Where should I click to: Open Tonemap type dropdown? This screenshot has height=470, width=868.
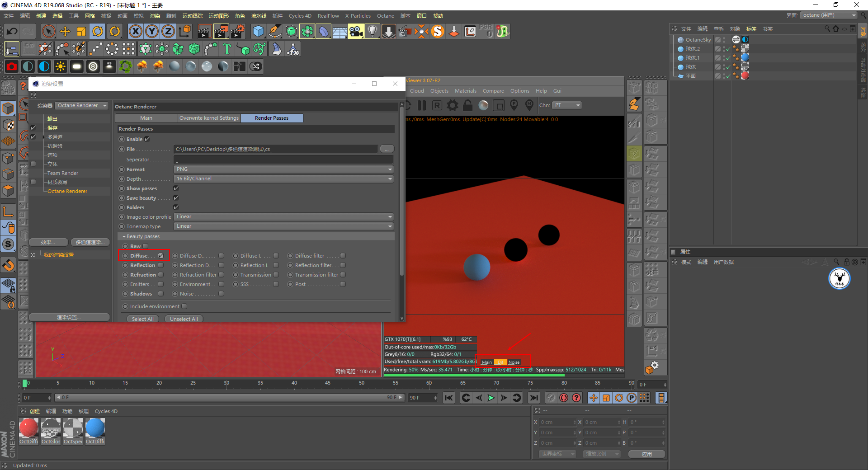tap(283, 226)
